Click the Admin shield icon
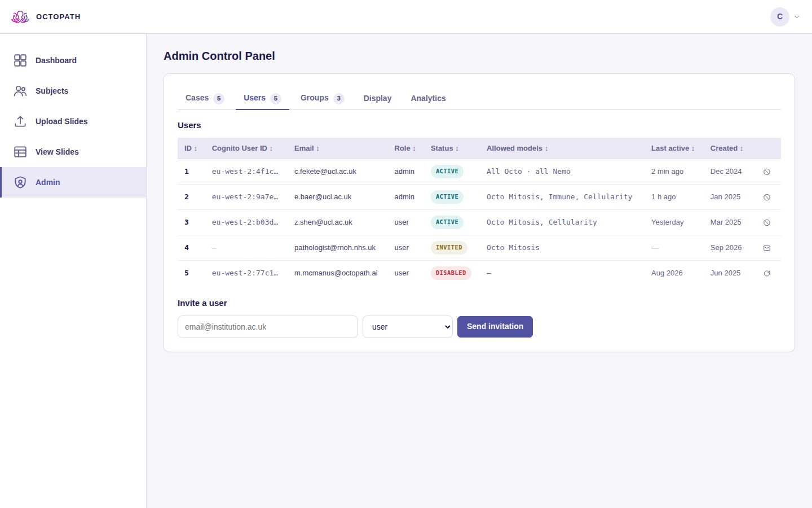The height and width of the screenshot is (508, 812). pyautogui.click(x=20, y=182)
